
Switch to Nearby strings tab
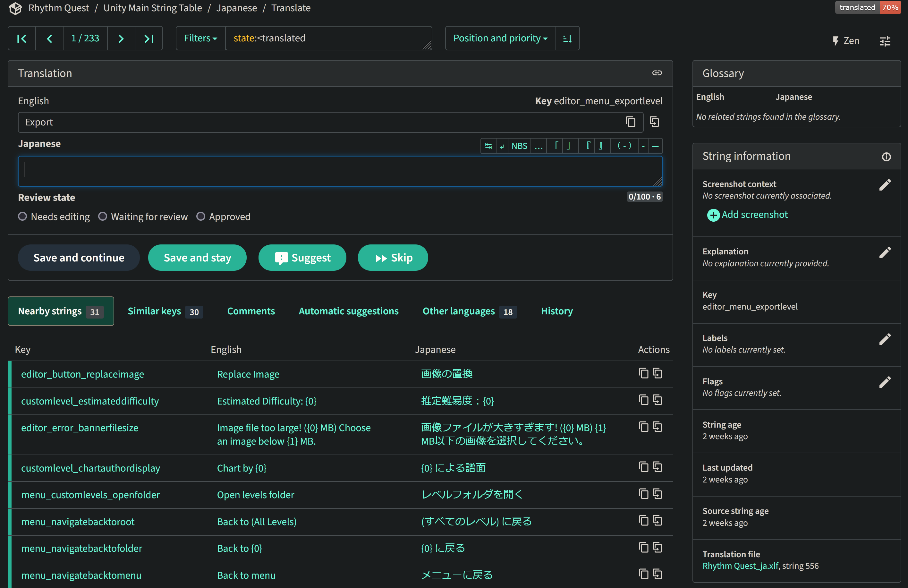[61, 311]
